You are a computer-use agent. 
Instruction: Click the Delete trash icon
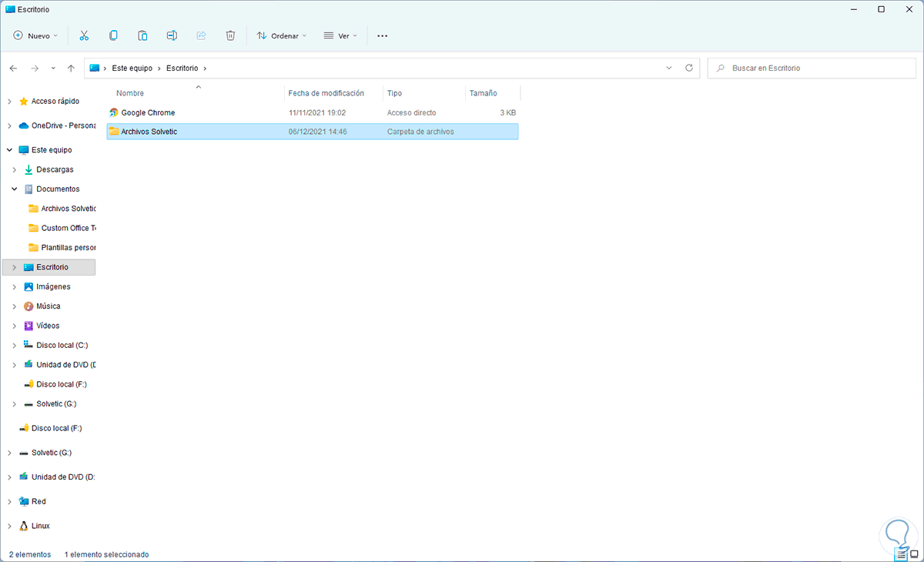(x=230, y=35)
